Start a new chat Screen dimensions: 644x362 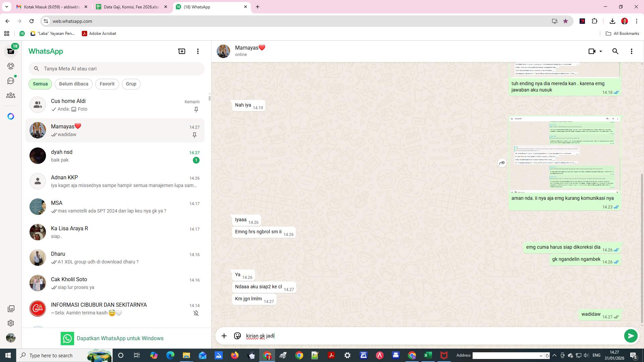181,51
